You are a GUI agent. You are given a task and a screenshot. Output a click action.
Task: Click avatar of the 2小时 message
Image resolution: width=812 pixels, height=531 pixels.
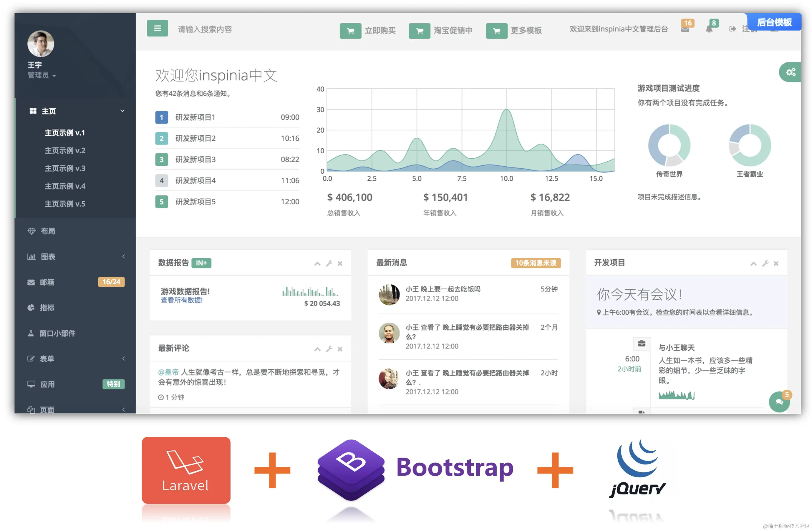[389, 378]
